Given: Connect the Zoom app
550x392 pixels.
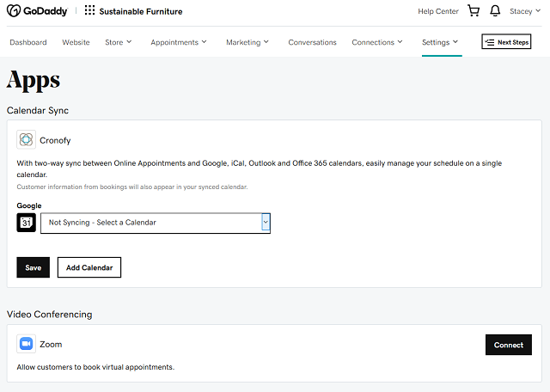Looking at the screenshot, I should (x=508, y=345).
